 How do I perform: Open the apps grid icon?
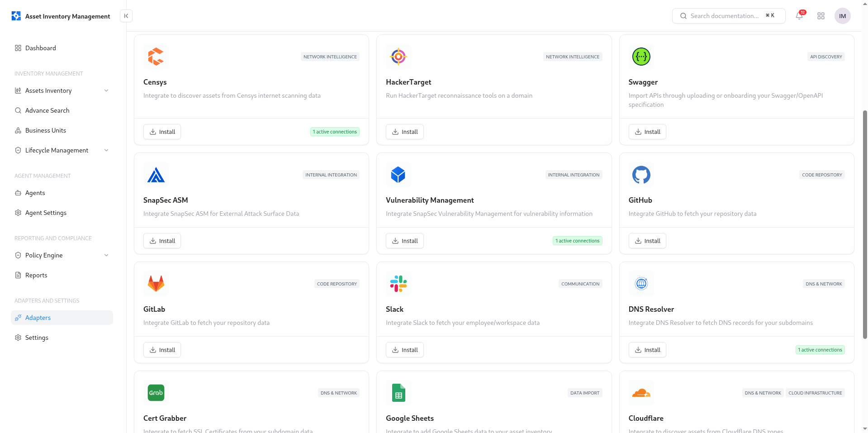(821, 16)
